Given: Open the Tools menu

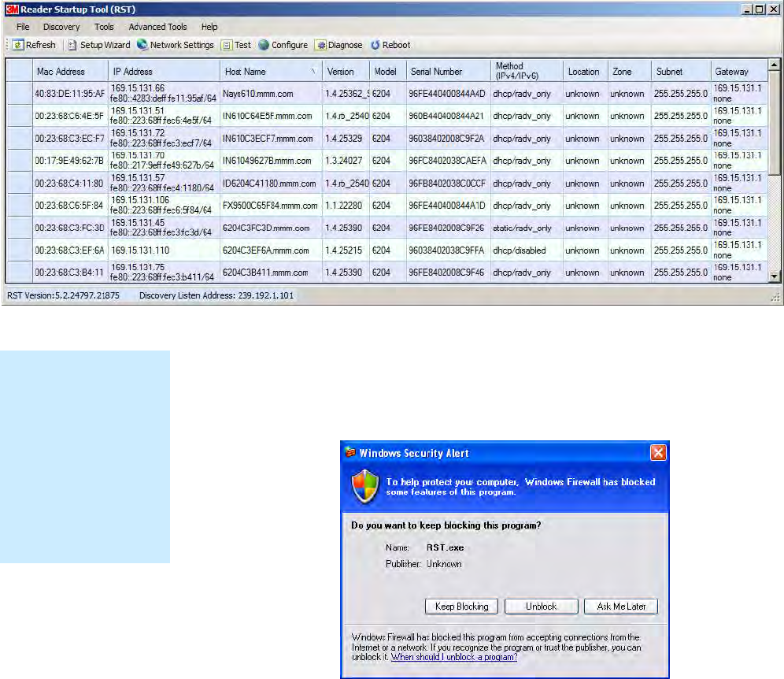Looking at the screenshot, I should [104, 27].
